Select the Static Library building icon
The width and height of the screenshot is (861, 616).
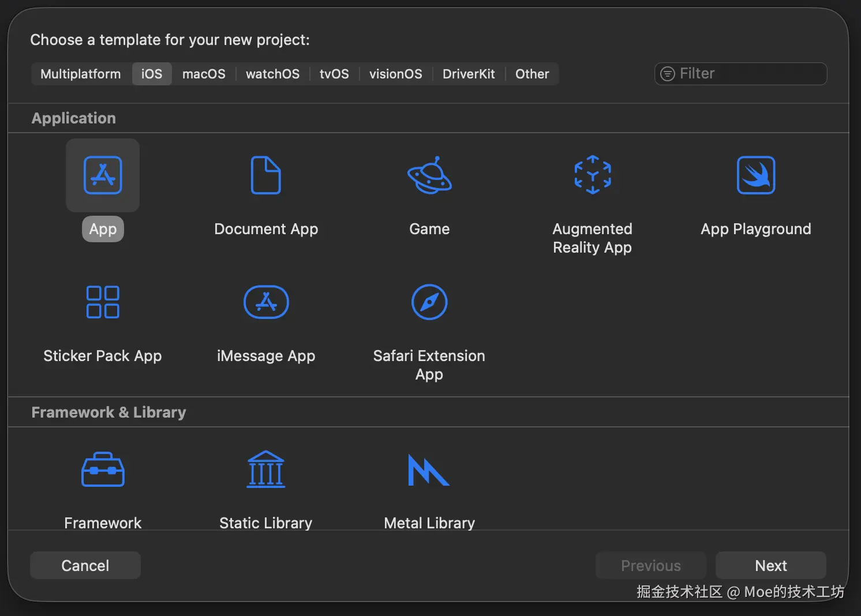(x=265, y=469)
